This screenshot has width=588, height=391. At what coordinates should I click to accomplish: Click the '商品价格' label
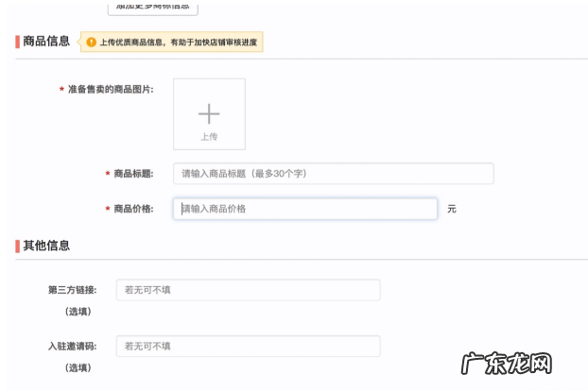pos(133,209)
